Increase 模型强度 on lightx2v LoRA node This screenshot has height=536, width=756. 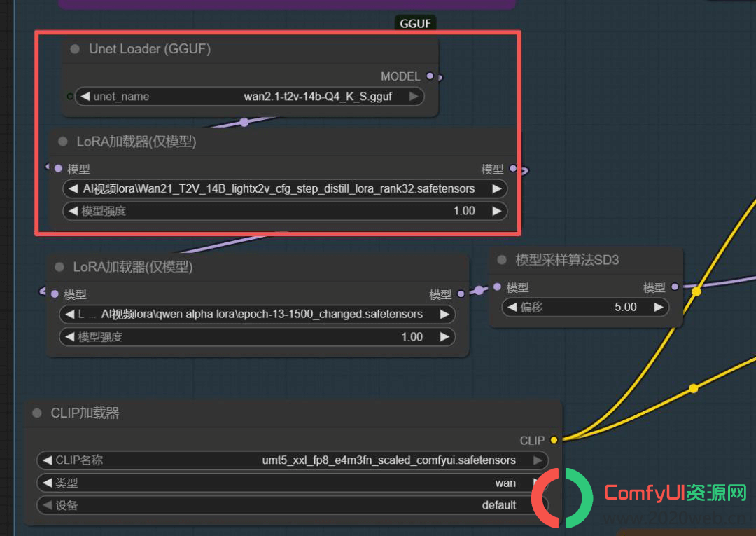click(496, 211)
